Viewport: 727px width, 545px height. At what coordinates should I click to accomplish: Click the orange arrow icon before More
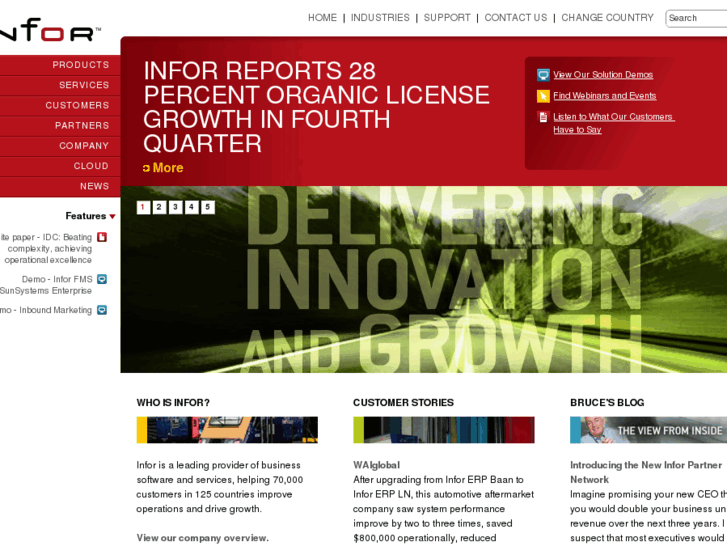click(x=146, y=168)
